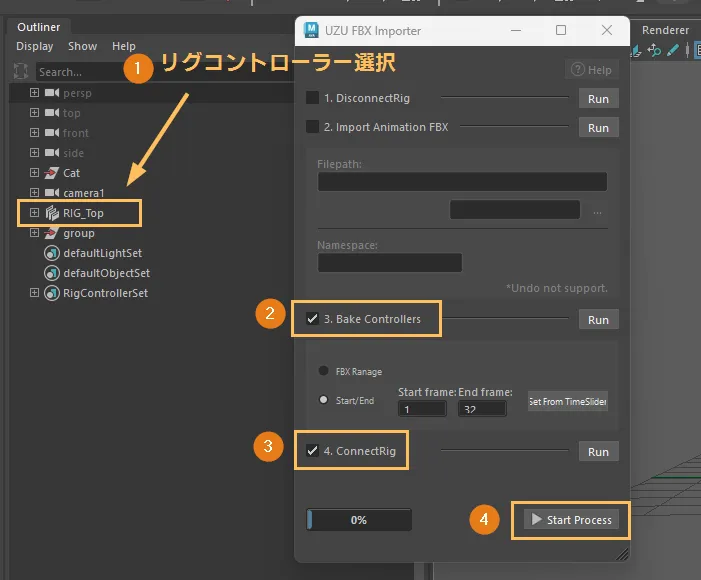Click the magnifier tool icon under Renderer
701x580 pixels.
[x=654, y=50]
